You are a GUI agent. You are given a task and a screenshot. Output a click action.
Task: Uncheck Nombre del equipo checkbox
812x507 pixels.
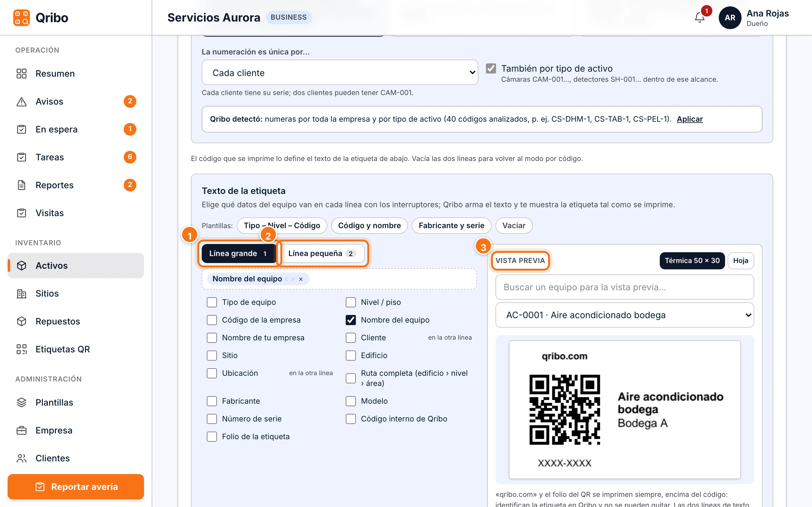(350, 320)
